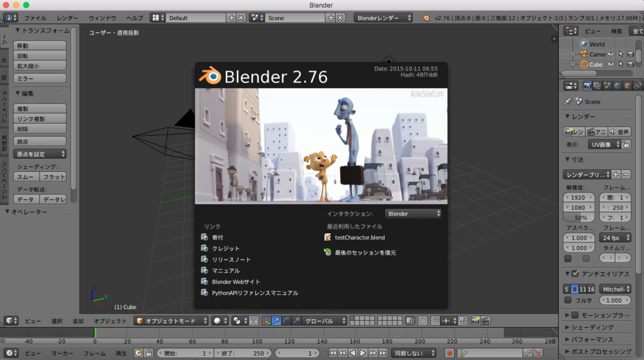Open the properties editor type icon

click(x=571, y=86)
